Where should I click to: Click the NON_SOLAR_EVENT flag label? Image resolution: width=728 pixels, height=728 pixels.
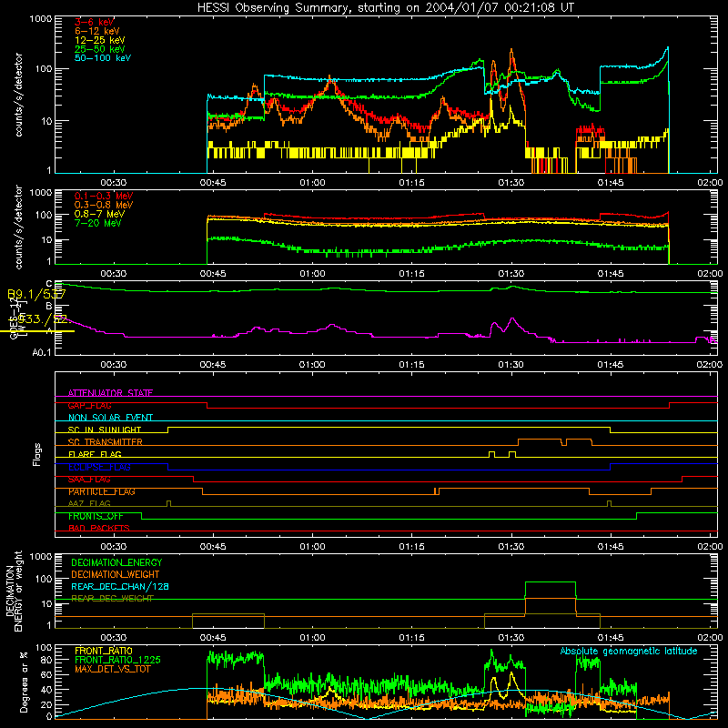pos(110,418)
